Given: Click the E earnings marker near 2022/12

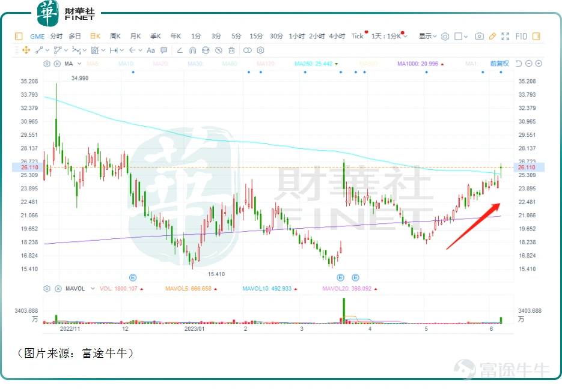Looking at the screenshot, I should [133, 277].
